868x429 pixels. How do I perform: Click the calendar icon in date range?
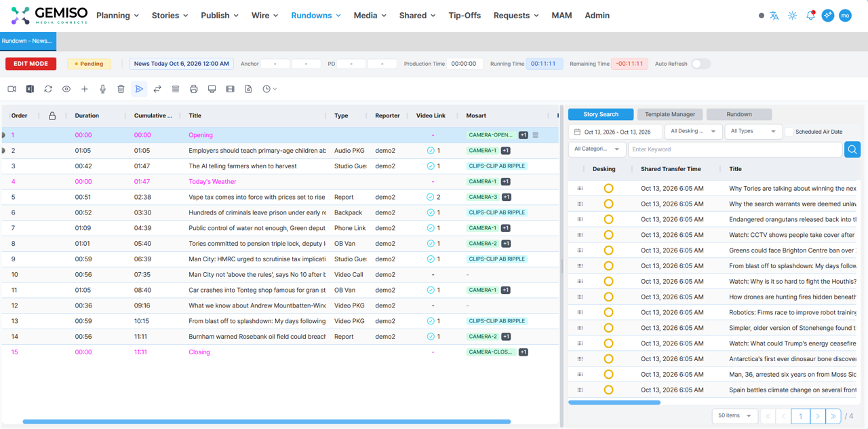[x=577, y=132]
